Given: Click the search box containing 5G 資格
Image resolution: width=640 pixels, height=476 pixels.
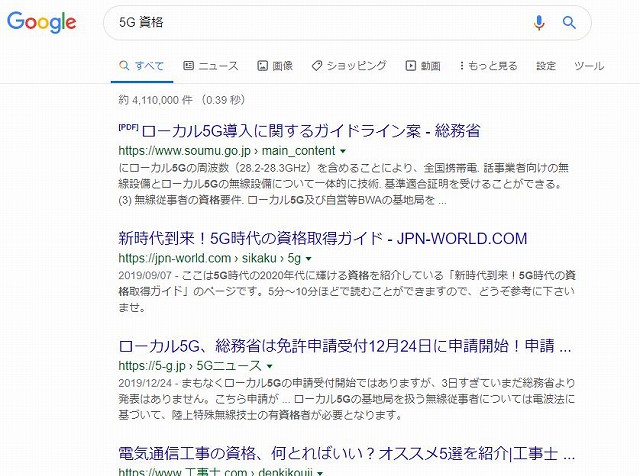Looking at the screenshot, I should click(x=347, y=22).
